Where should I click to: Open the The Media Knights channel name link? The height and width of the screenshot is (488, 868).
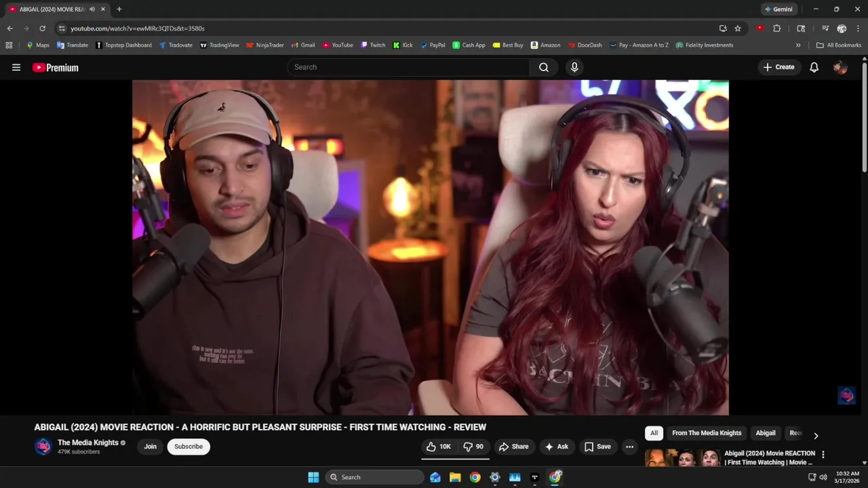click(88, 443)
